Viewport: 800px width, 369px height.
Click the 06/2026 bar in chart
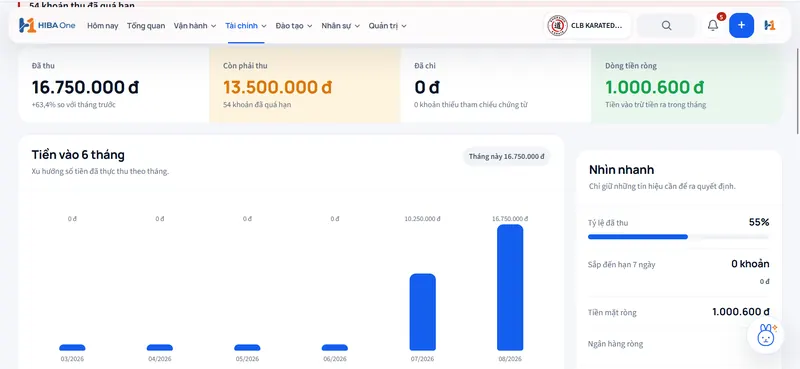click(335, 348)
